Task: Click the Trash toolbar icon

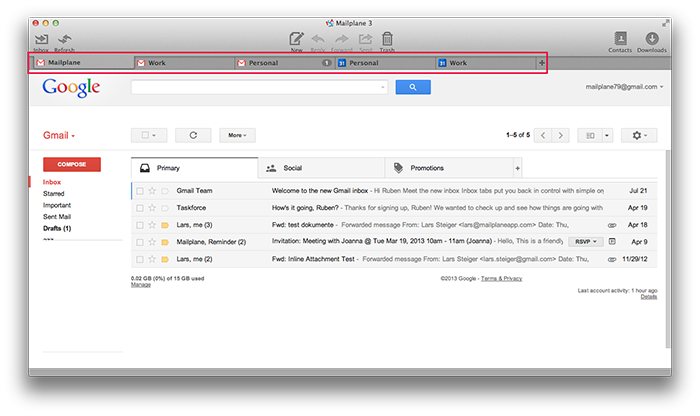Action: click(387, 39)
